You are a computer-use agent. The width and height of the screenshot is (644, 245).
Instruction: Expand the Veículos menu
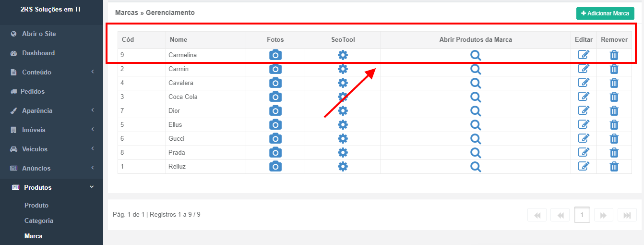pyautogui.click(x=51, y=149)
